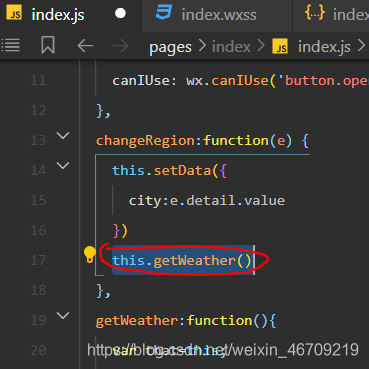
Task: Collapse the getWeather function at line 19
Action: (63, 315)
